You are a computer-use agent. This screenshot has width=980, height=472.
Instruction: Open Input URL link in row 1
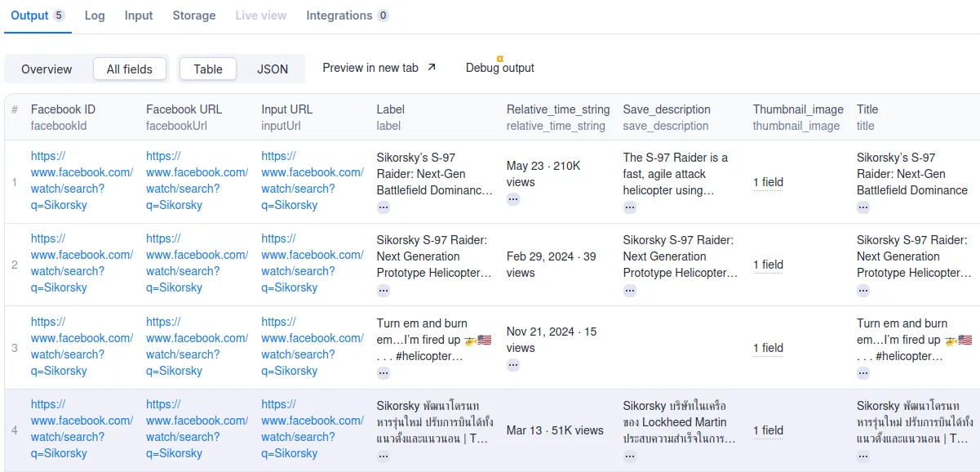point(312,180)
